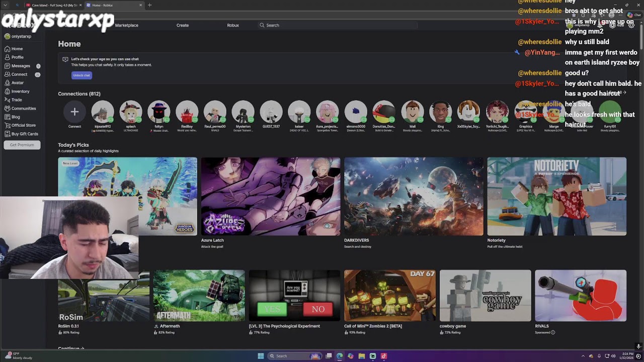644x362 pixels.
Task: Open The Psychological Experiment game tile
Action: point(294,296)
